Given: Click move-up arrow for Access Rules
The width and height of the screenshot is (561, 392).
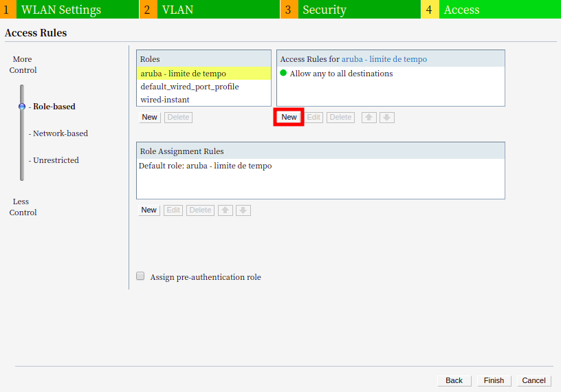Looking at the screenshot, I should [x=369, y=118].
